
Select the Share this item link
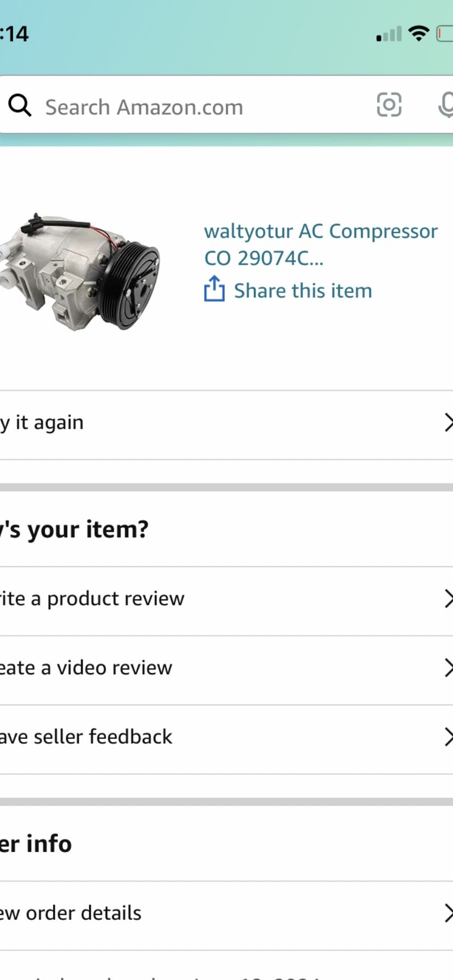pos(303,291)
